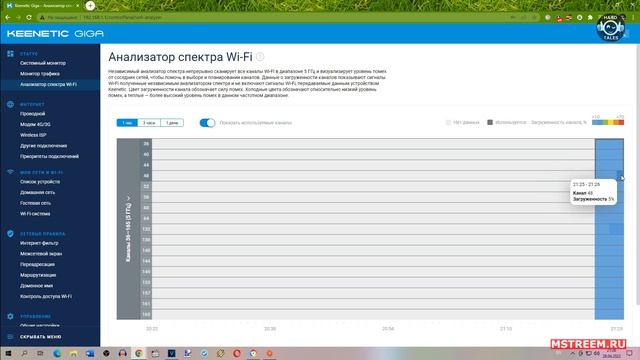Viewport: 640px width, 360px height.
Task: Open taskbar search magnifier
Action: point(24,353)
